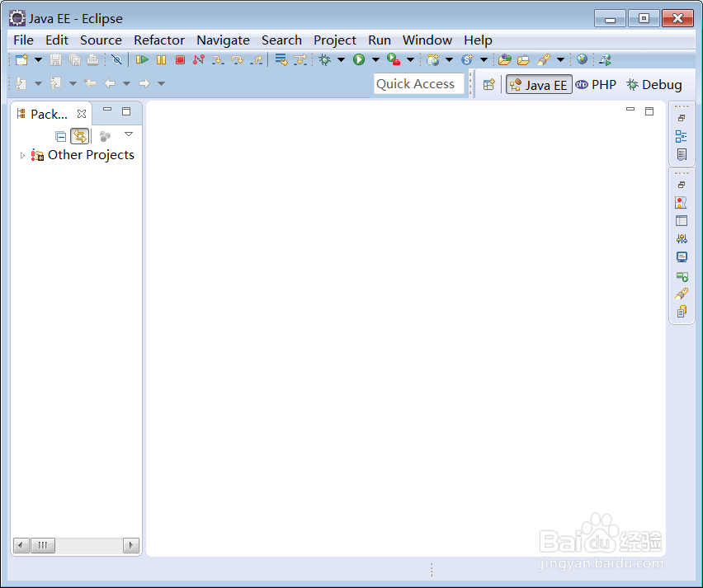Viewport: 703px width, 588px height.
Task: Click the Open Task folder icon
Action: (524, 59)
